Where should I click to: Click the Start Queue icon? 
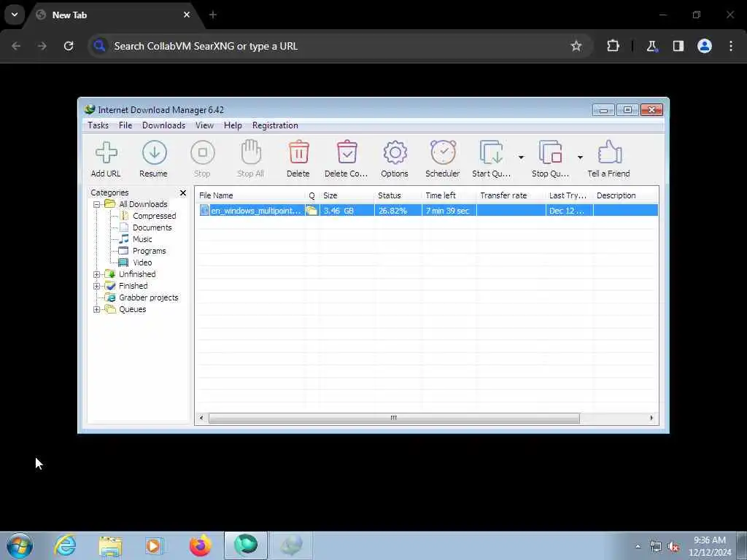point(491,153)
